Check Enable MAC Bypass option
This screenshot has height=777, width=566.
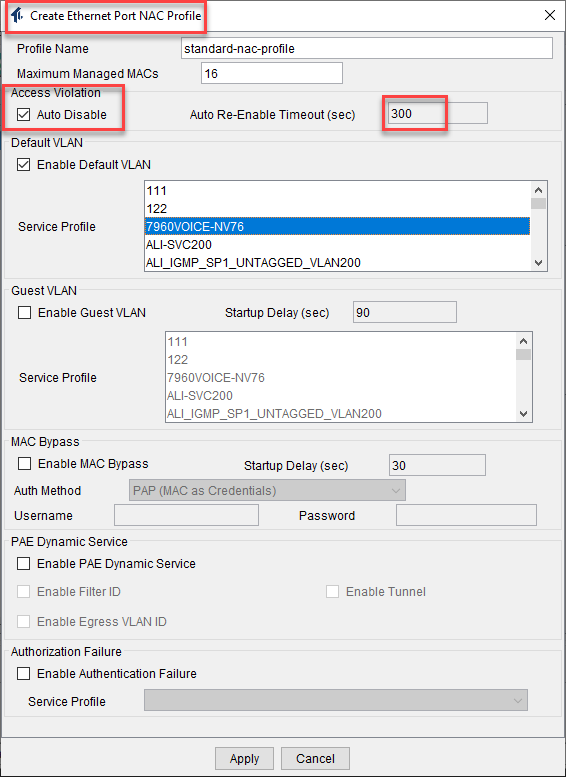24,463
